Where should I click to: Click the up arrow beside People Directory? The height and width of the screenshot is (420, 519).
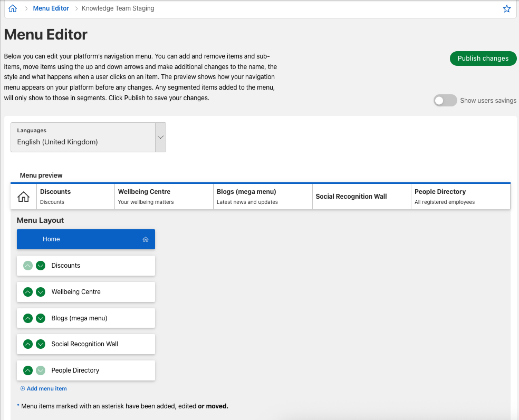pyautogui.click(x=28, y=370)
